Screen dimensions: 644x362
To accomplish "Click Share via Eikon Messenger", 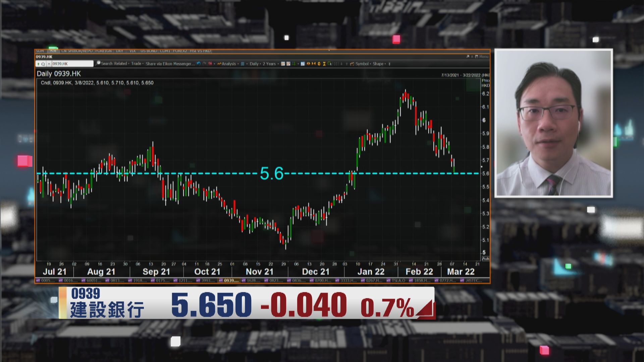I will [x=170, y=64].
